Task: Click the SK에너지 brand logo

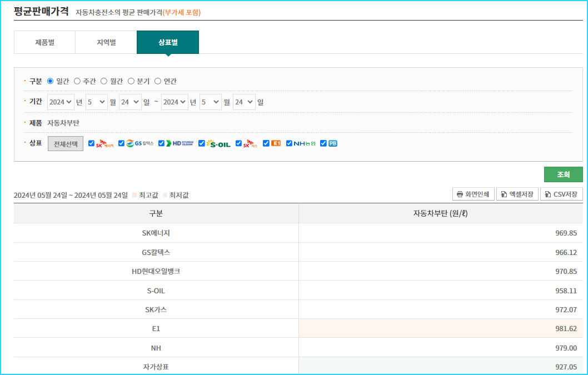Action: [x=104, y=144]
